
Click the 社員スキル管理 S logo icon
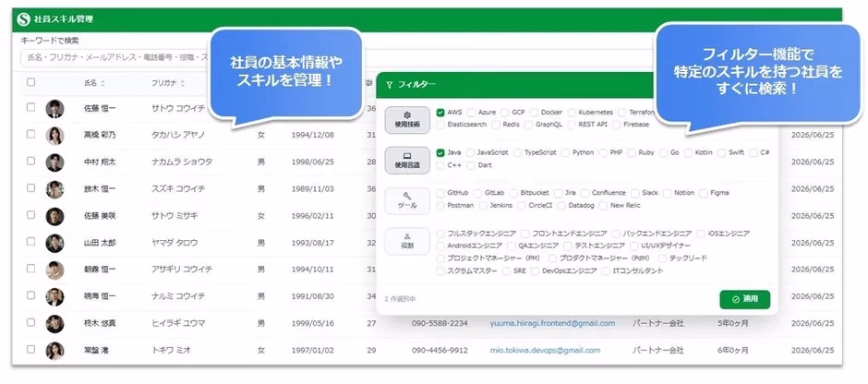(x=23, y=19)
